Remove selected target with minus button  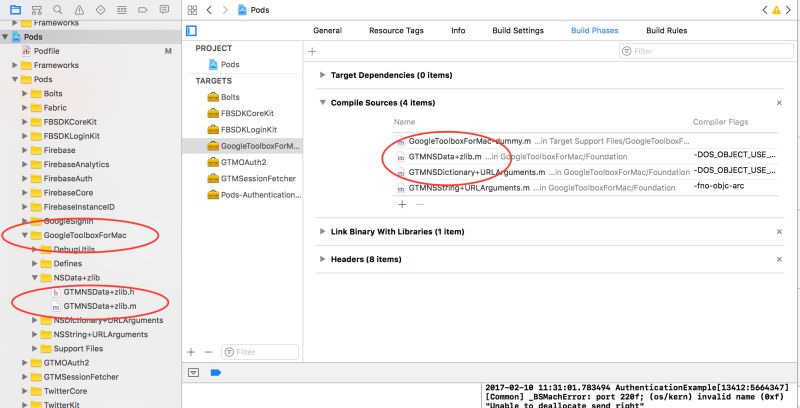tap(208, 352)
